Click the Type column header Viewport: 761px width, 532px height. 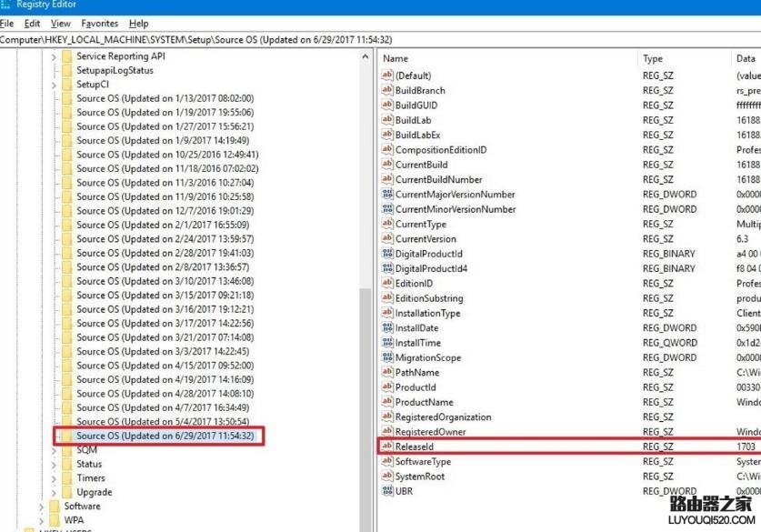pyautogui.click(x=653, y=57)
